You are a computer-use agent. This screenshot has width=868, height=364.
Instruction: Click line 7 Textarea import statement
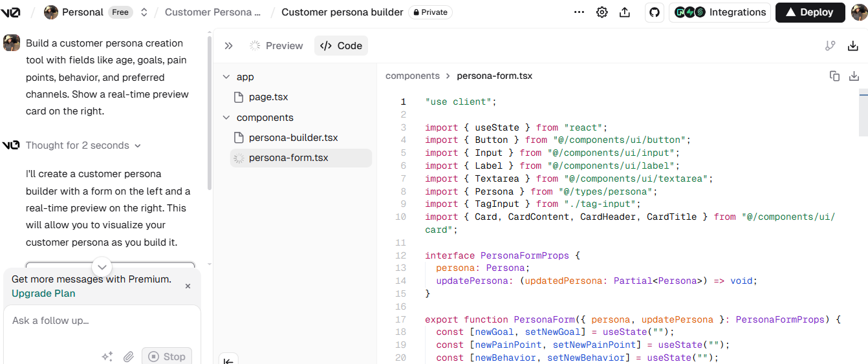[x=569, y=178]
